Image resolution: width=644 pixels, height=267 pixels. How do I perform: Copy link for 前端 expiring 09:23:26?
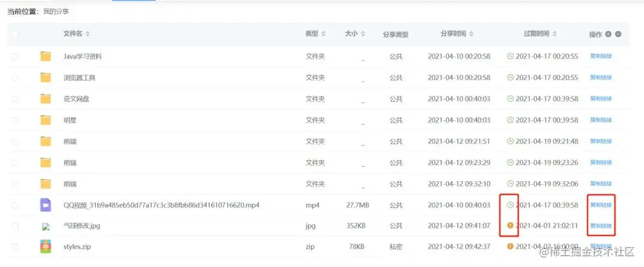[x=601, y=162]
